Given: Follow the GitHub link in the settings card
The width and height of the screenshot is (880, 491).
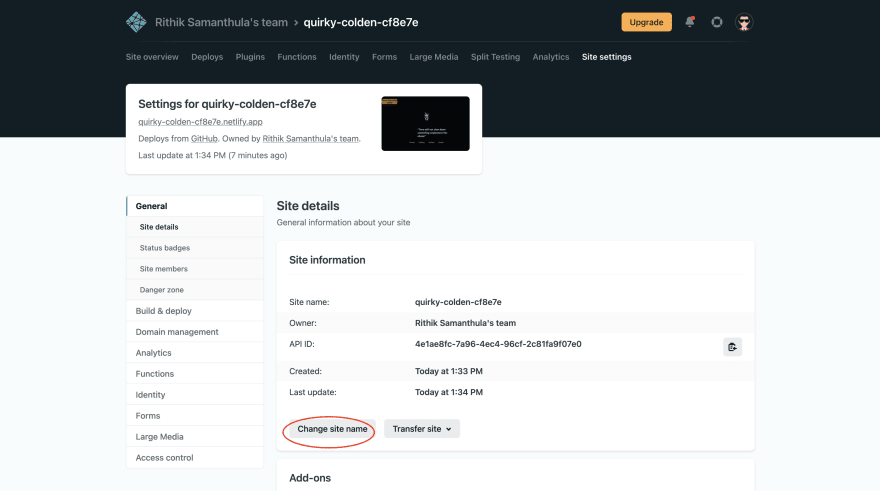Looking at the screenshot, I should [x=204, y=139].
